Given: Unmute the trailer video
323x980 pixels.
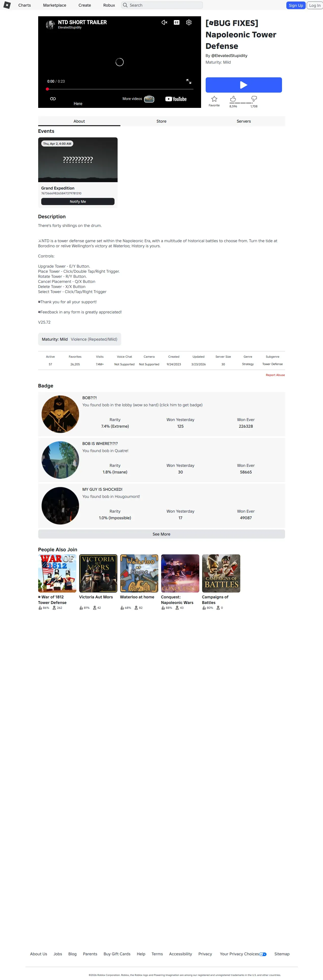Looking at the screenshot, I should point(164,22).
